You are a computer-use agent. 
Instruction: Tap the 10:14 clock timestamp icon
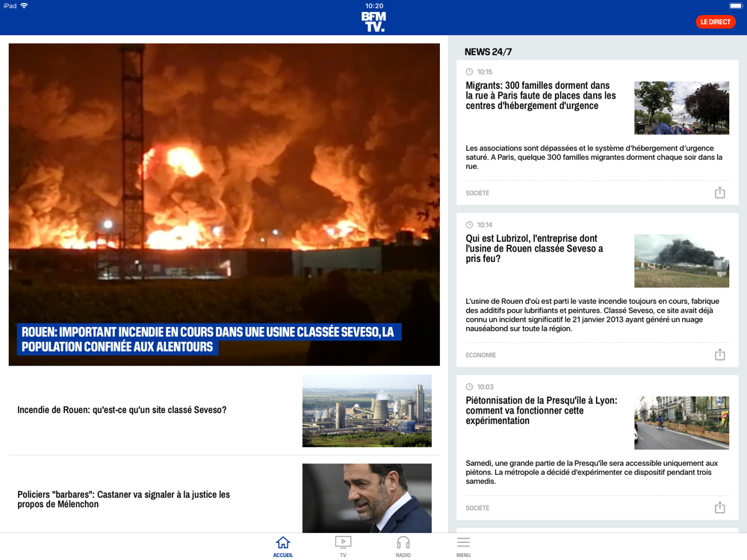(x=469, y=225)
